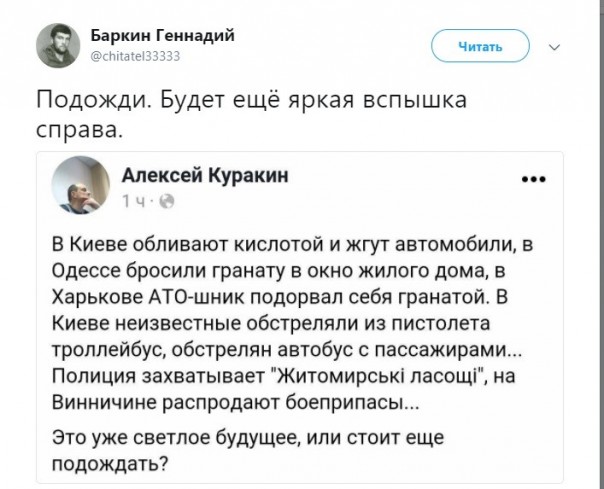
Task: Click Баркин Геннадий's profile avatar
Action: click(x=57, y=44)
